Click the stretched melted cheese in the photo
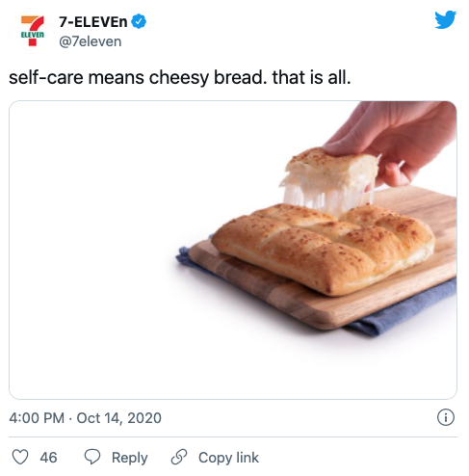 (x=327, y=196)
